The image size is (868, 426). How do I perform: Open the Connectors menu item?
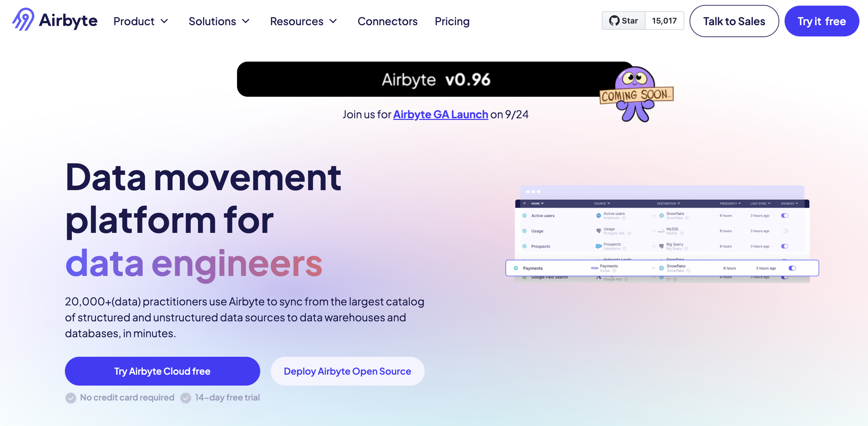(x=388, y=21)
